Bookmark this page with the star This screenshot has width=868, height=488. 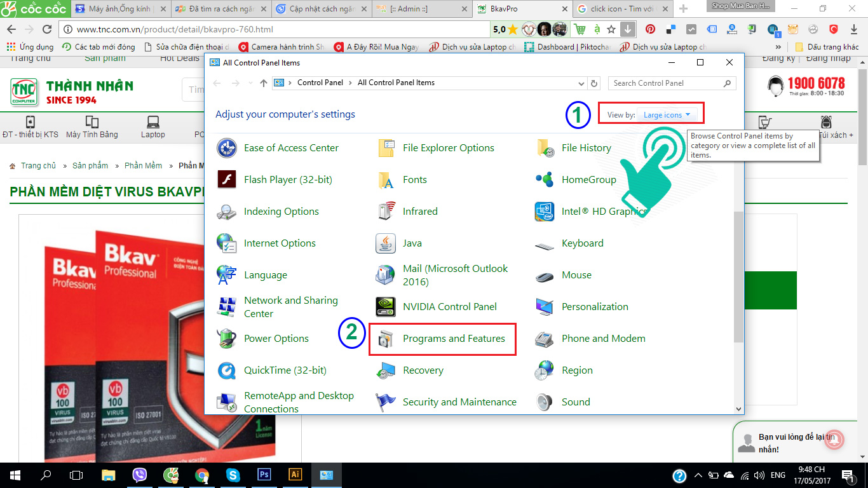click(611, 29)
